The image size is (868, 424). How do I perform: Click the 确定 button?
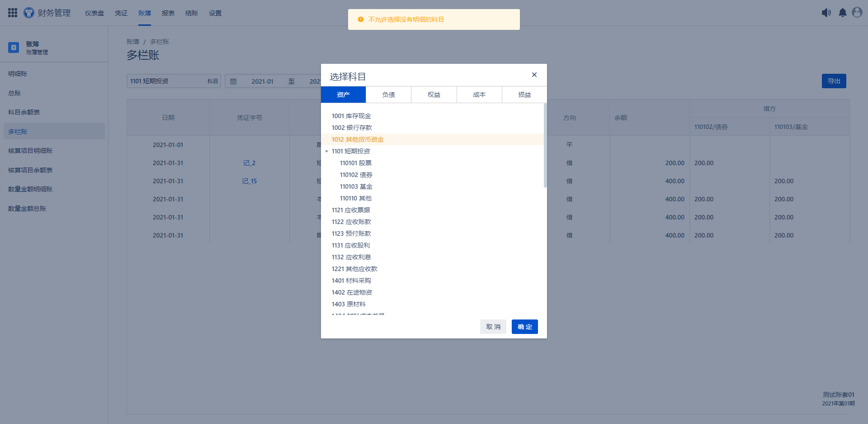(524, 327)
